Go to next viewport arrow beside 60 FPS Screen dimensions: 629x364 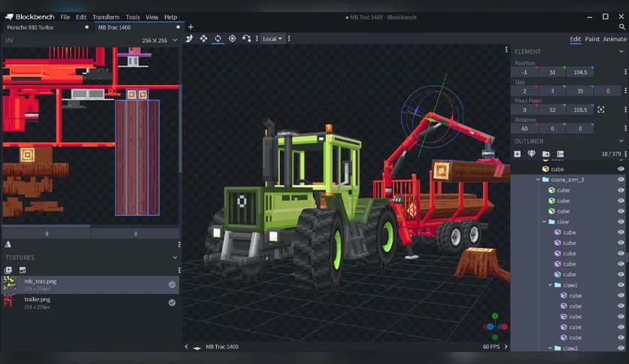506,347
